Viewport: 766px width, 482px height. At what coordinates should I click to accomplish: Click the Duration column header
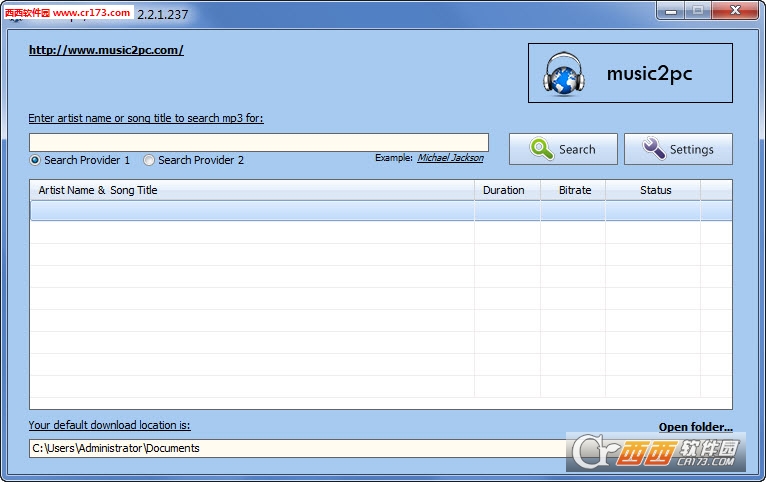[x=507, y=190]
